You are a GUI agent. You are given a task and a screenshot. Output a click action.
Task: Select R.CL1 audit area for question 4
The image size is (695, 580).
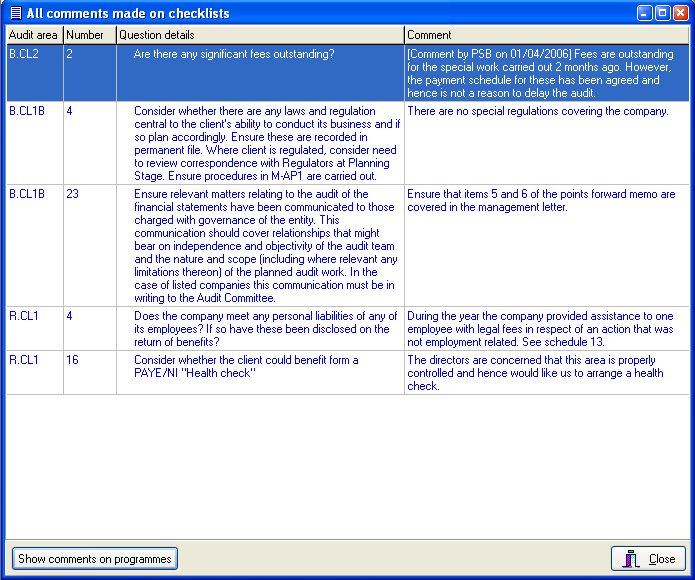click(35, 329)
